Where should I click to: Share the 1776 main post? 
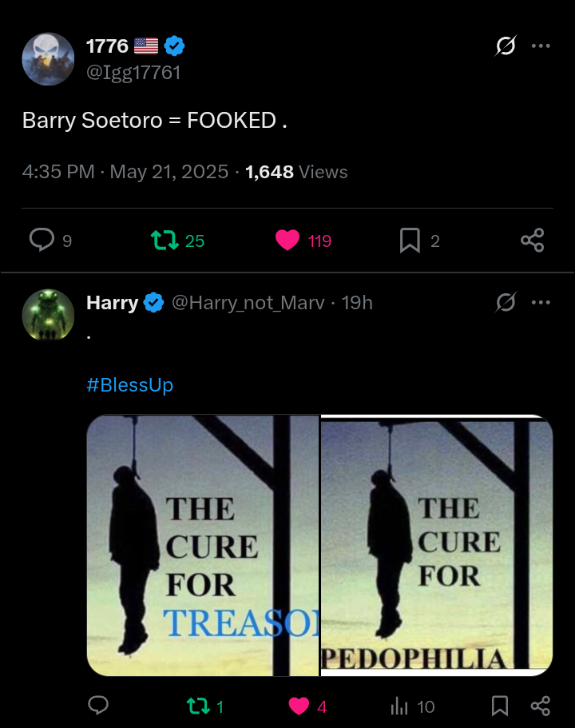(x=532, y=240)
